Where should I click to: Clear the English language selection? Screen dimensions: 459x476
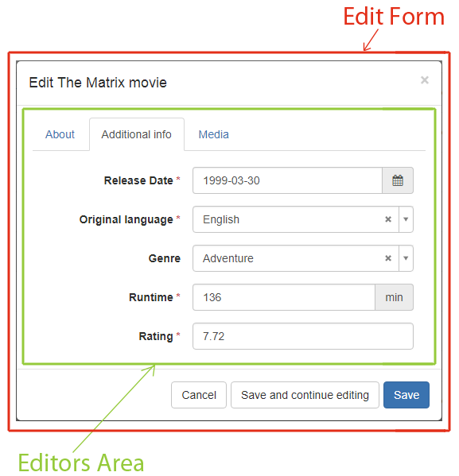(388, 219)
